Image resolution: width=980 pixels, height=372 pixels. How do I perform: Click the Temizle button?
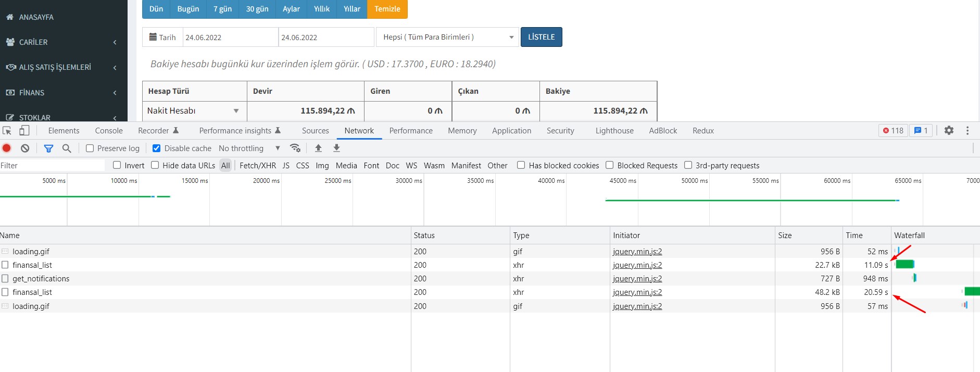point(387,9)
